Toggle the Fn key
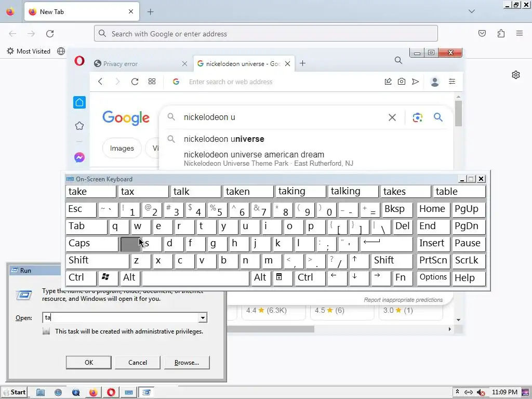532x399 pixels. (403, 277)
